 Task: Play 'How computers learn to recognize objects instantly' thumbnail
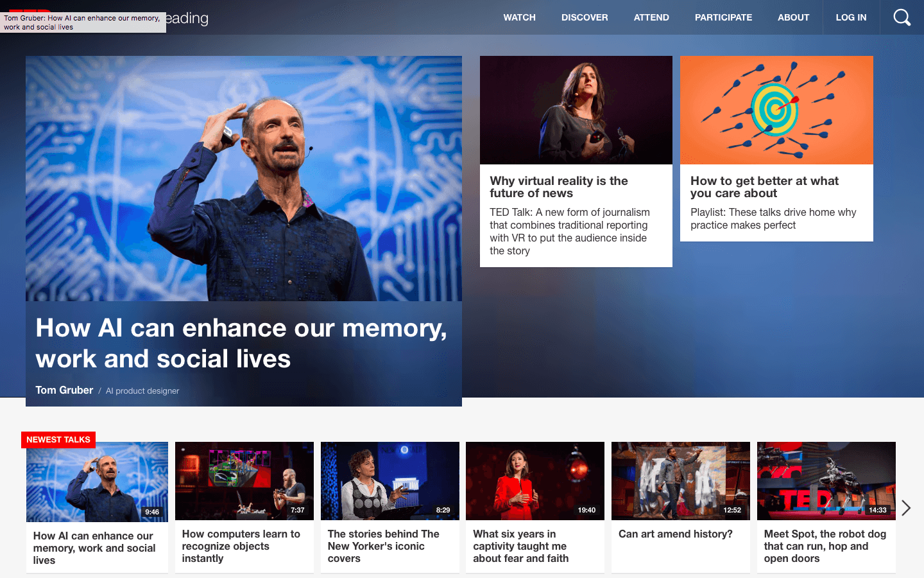[x=244, y=481]
